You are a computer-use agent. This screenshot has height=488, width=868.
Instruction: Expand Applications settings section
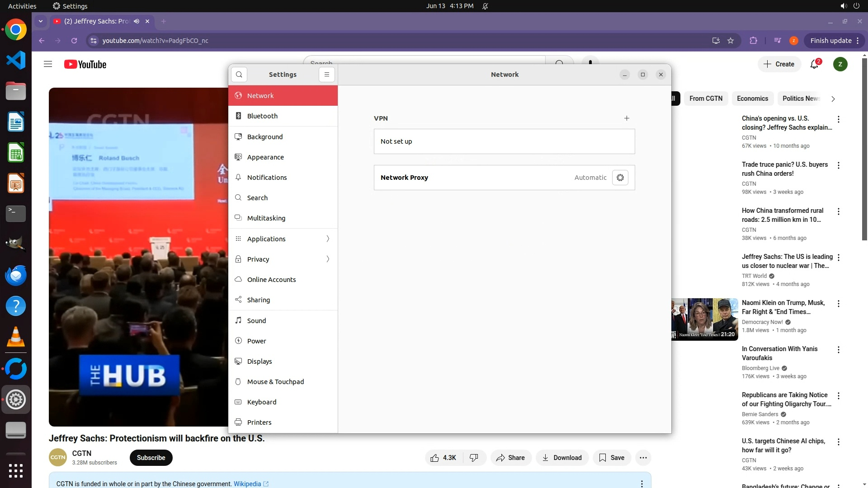pos(283,239)
